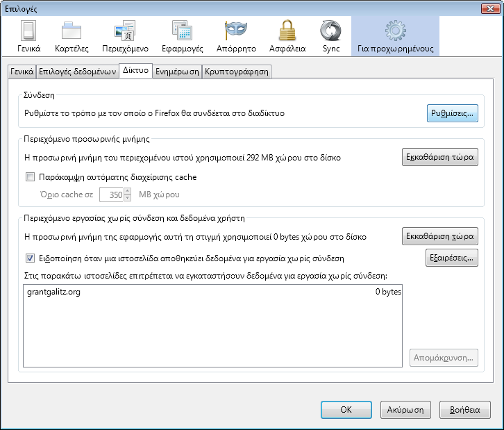Click the 0 bytes value for grantgalitz.org
The height and width of the screenshot is (430, 504).
388,292
